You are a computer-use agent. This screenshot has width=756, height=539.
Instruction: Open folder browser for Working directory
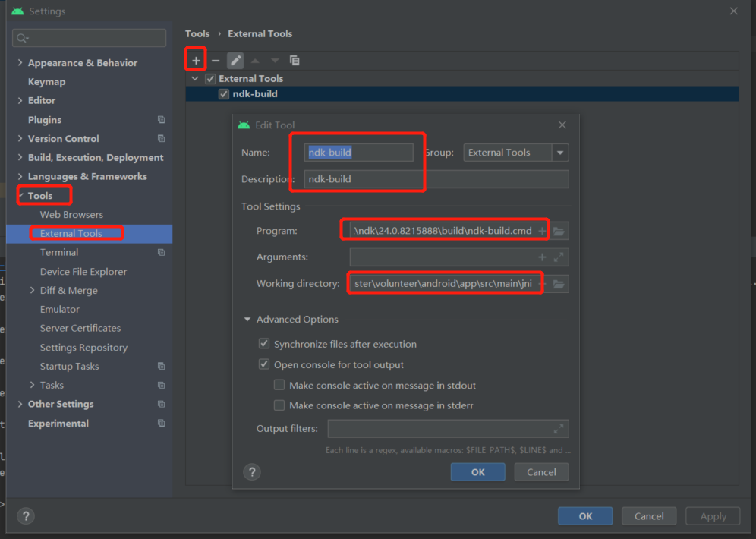point(559,283)
